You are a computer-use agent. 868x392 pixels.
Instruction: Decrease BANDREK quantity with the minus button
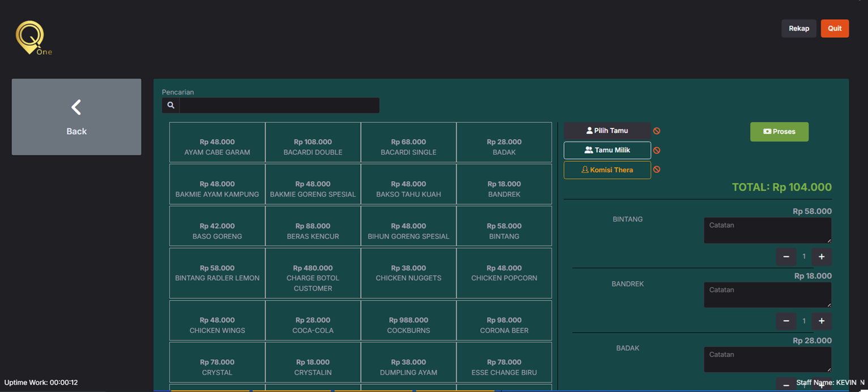click(x=786, y=321)
